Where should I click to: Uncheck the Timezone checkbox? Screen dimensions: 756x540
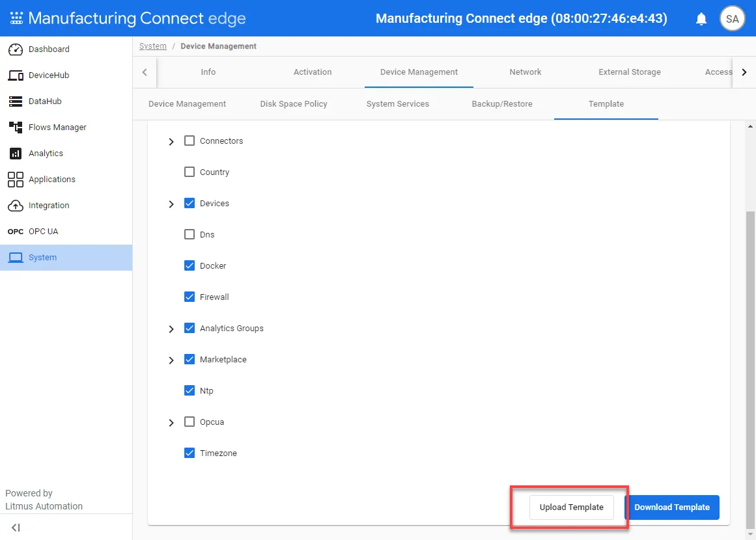pos(189,453)
